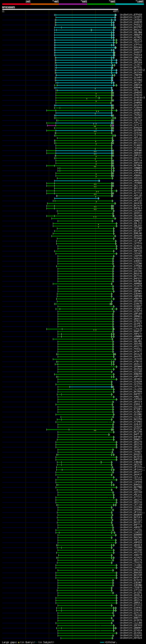Image resolution: width=146 pixels, height=644 pixels.
Task: Click hit UniRef100_Q39675
Action: (x=131, y=304)
